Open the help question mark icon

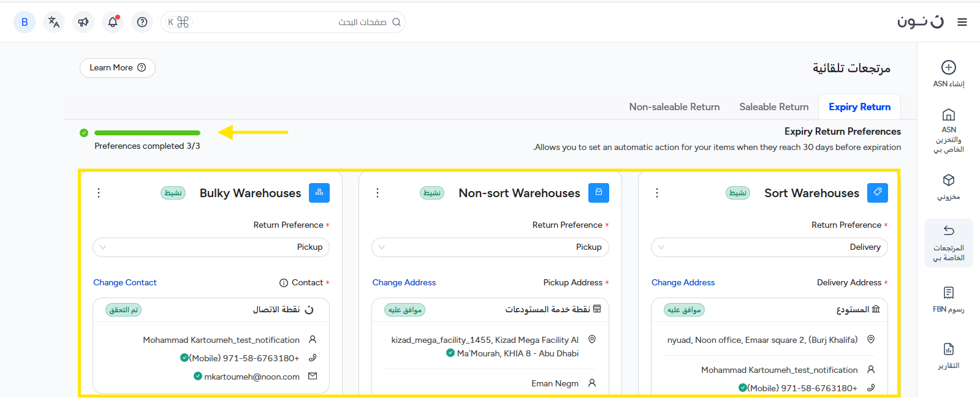(x=142, y=22)
